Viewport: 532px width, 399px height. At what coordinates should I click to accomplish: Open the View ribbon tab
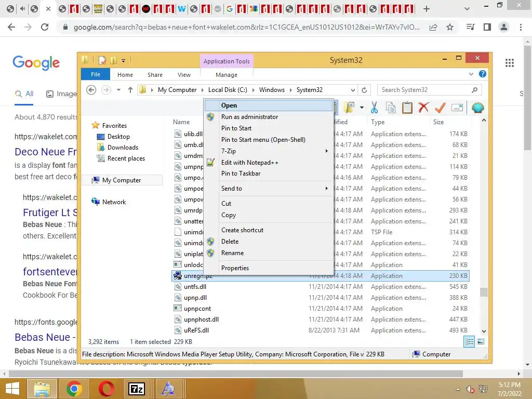(x=184, y=75)
